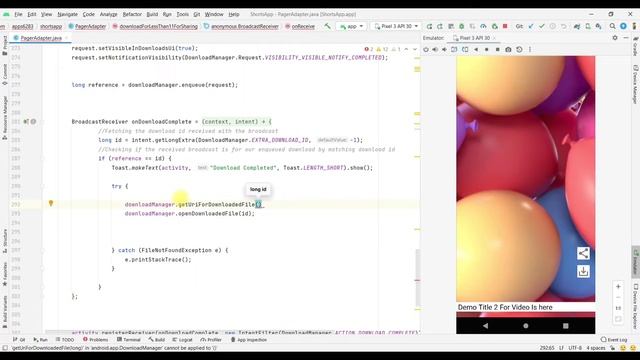This screenshot has width=640, height=360.
Task: Click the emulator volume up icon
Action: click(x=435, y=49)
